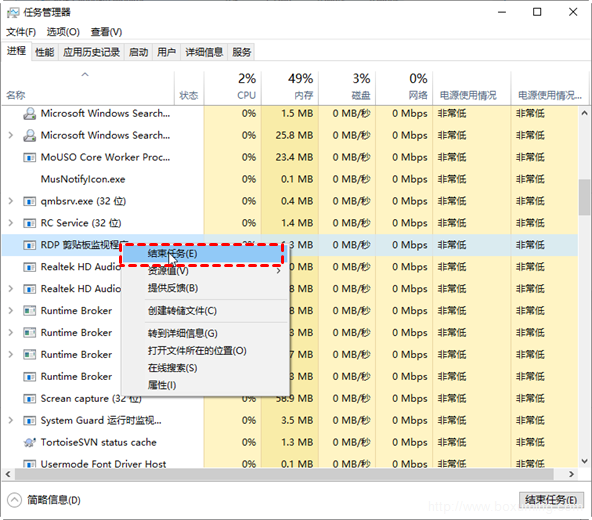The height and width of the screenshot is (520, 592).
Task: Sort by the CPU column header
Action: (x=233, y=87)
